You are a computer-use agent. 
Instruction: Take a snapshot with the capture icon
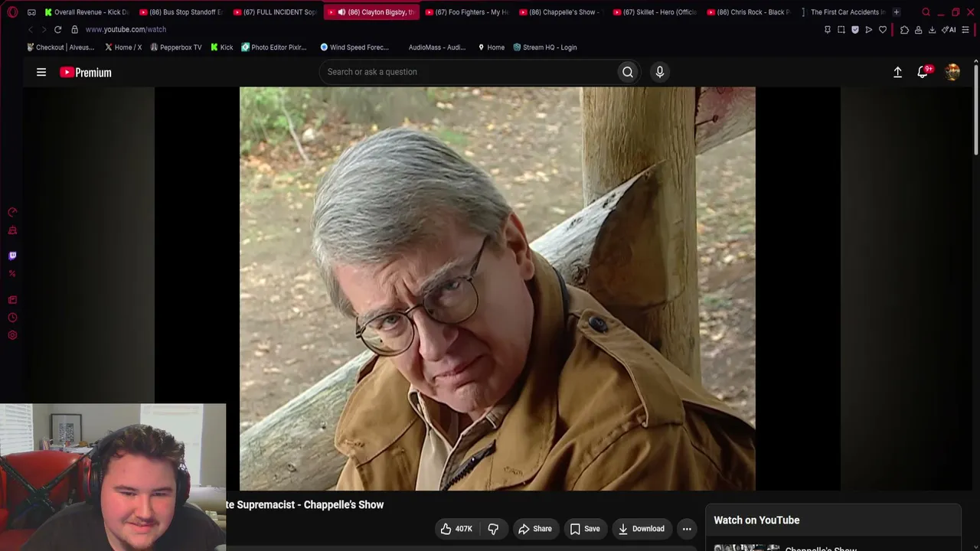841,30
